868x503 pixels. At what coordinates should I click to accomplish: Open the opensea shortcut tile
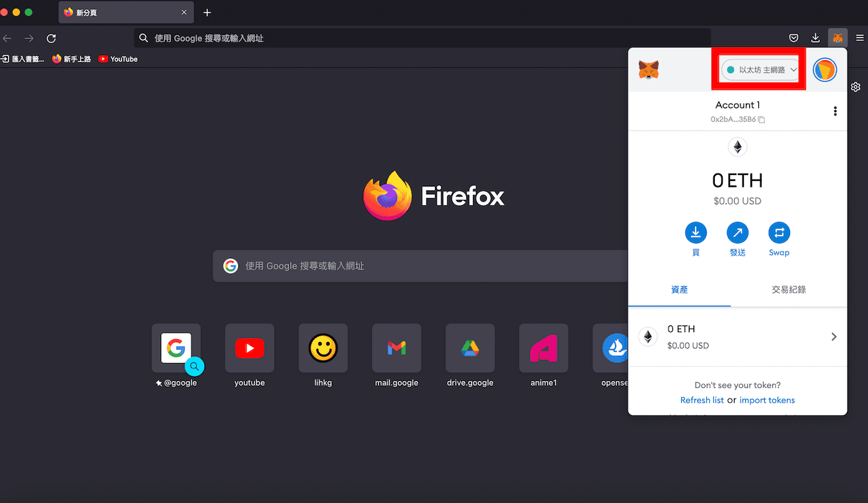(x=611, y=348)
